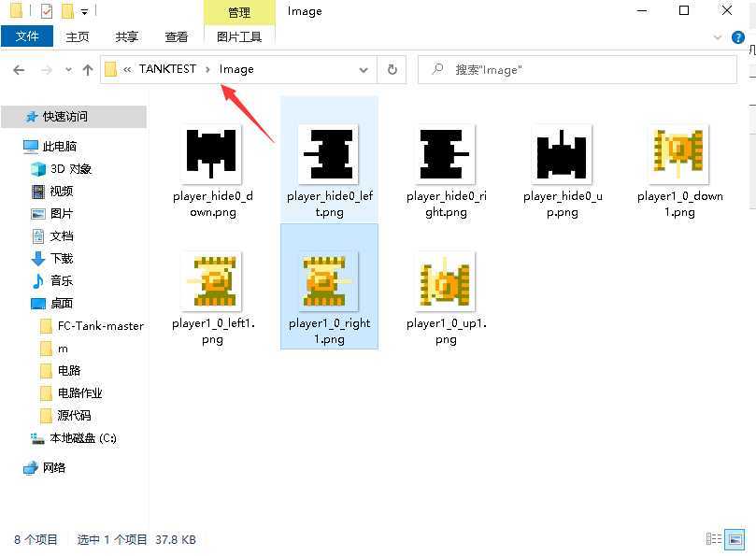Click Image in the address breadcrumb

point(236,69)
